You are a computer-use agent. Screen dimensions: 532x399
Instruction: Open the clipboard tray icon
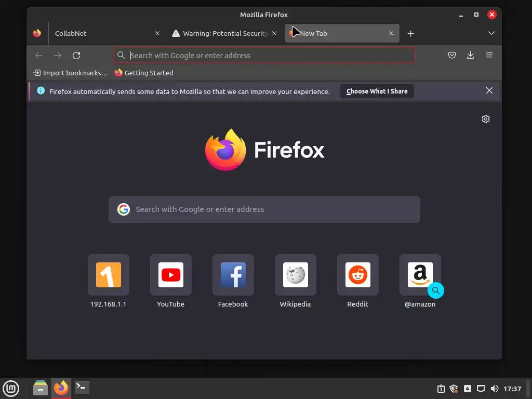441,389
